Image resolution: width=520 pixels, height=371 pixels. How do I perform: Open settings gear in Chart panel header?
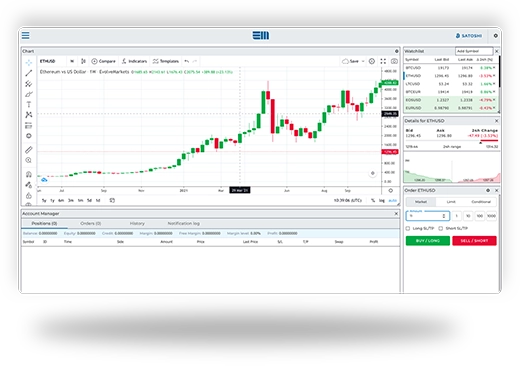tap(397, 51)
